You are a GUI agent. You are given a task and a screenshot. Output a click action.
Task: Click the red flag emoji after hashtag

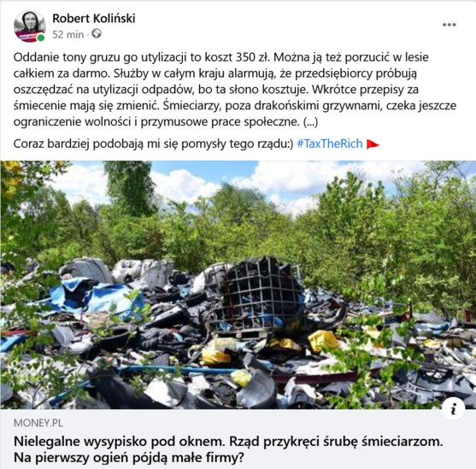coord(373,144)
